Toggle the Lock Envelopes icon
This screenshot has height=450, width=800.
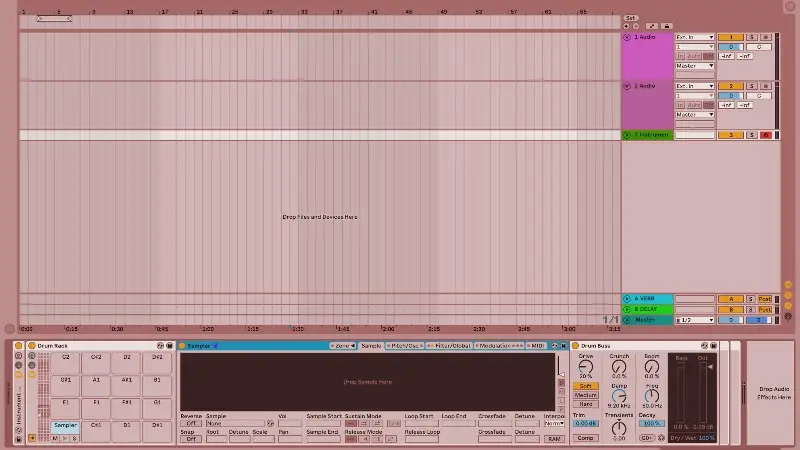tap(666, 26)
